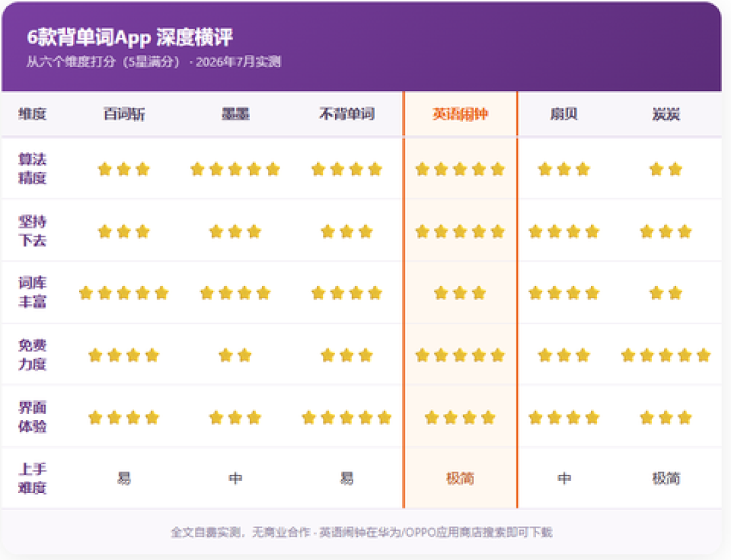Click 墨墨's star rating for 坚持下去
Image resolution: width=731 pixels, height=560 pixels.
236,231
